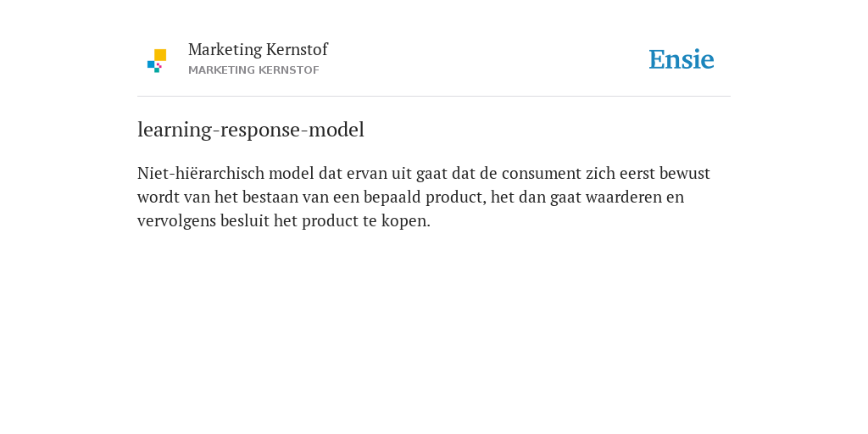Click the teal square in the logo
Screen dimensions: 868x434
click(x=157, y=70)
